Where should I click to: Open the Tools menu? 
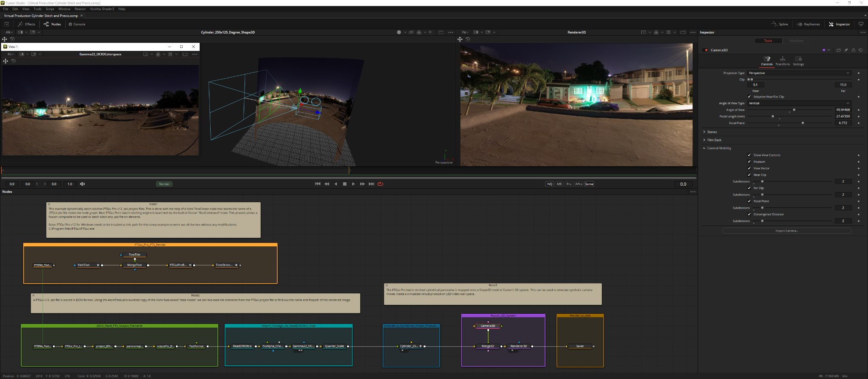point(38,9)
